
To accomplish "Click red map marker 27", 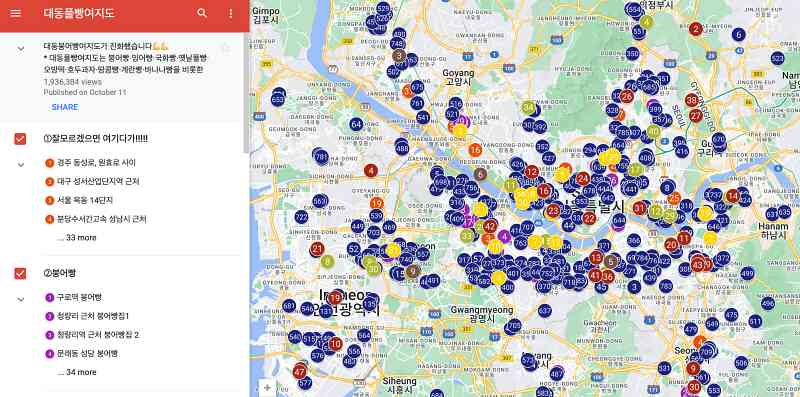I will coord(695,116).
